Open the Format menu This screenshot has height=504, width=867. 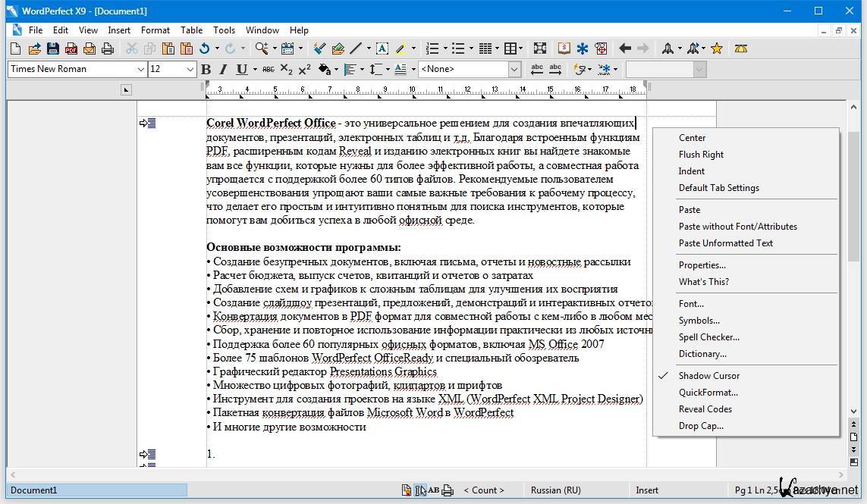coord(155,30)
